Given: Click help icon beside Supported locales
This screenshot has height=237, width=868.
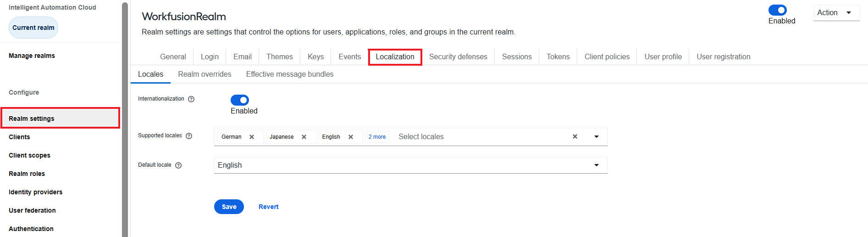Looking at the screenshot, I should (189, 136).
